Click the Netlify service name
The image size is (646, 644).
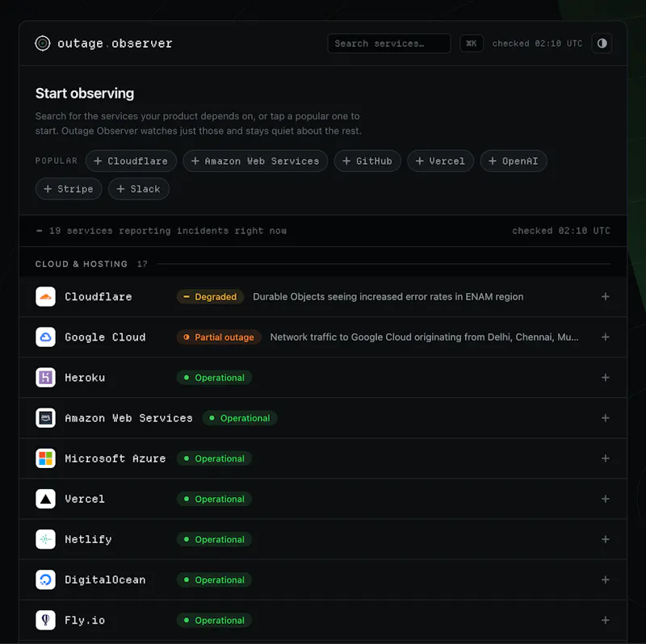tap(88, 539)
